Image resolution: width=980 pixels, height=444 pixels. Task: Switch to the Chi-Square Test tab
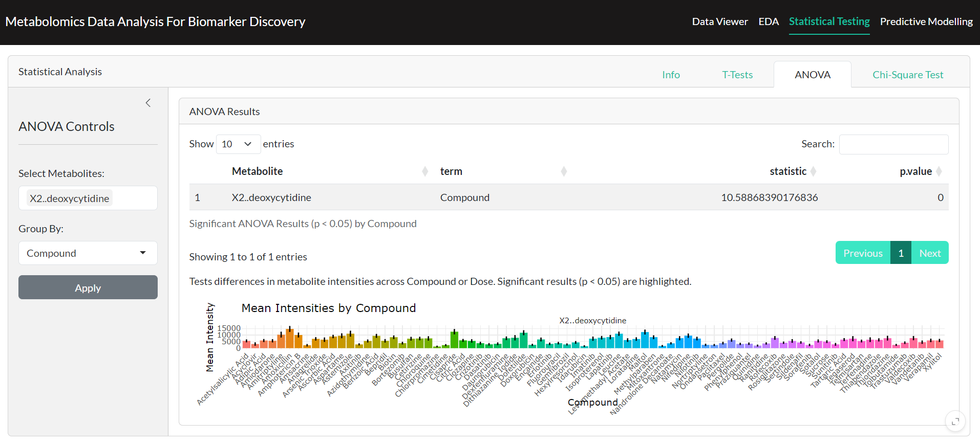pyautogui.click(x=908, y=75)
